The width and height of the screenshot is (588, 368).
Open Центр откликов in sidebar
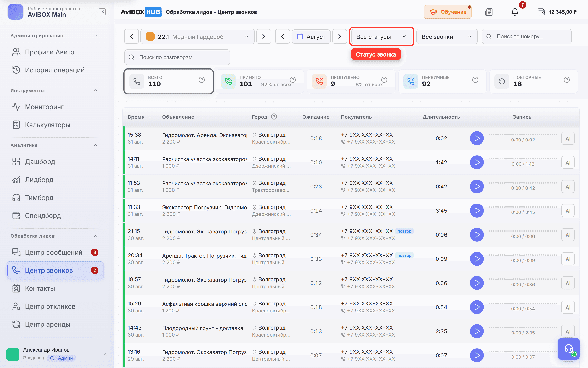[55, 306]
